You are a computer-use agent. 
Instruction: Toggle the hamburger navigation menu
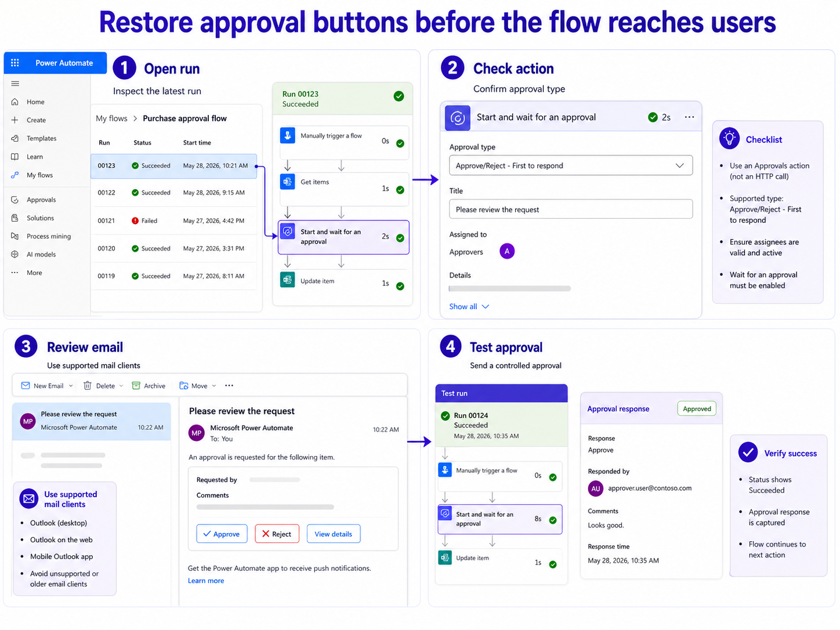coord(15,84)
